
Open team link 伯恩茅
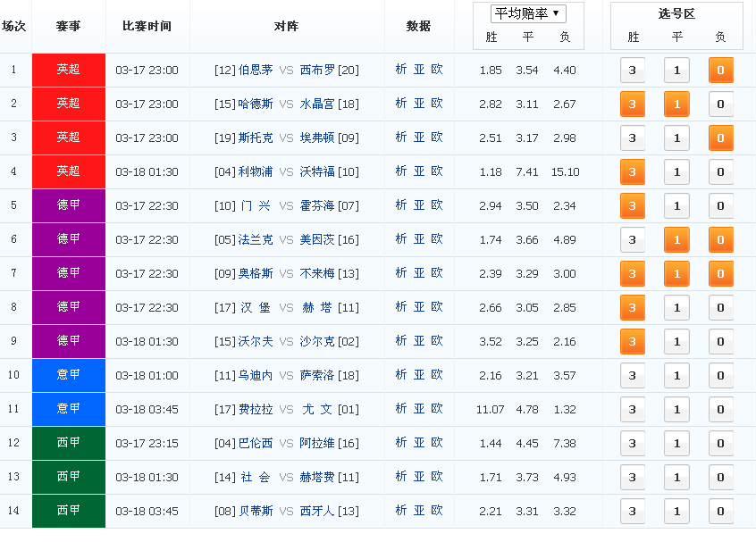pyautogui.click(x=256, y=70)
